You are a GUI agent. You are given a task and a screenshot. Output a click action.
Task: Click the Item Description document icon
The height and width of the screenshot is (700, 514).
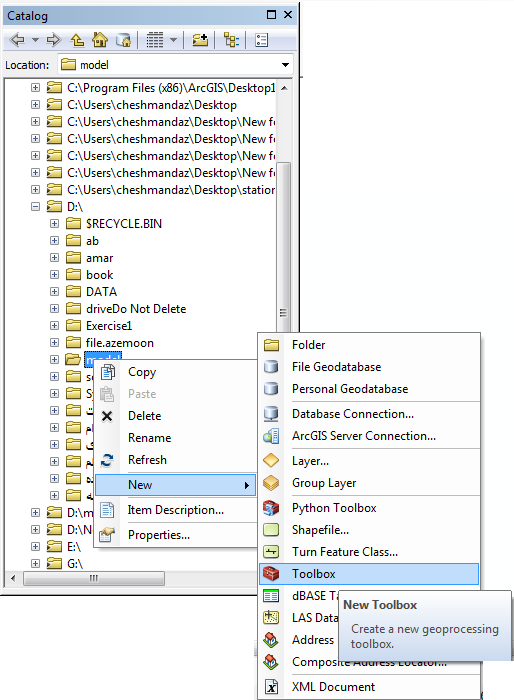[x=107, y=510]
